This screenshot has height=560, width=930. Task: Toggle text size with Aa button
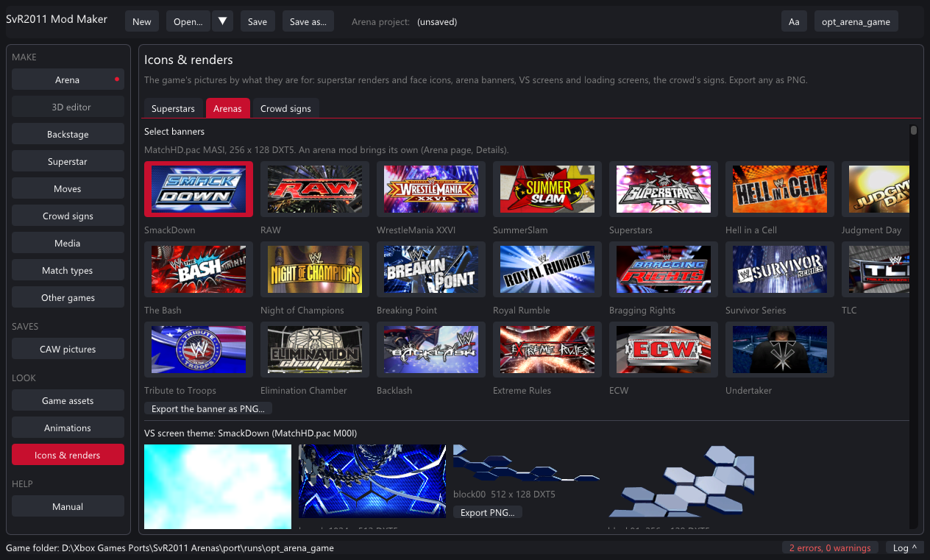(794, 21)
